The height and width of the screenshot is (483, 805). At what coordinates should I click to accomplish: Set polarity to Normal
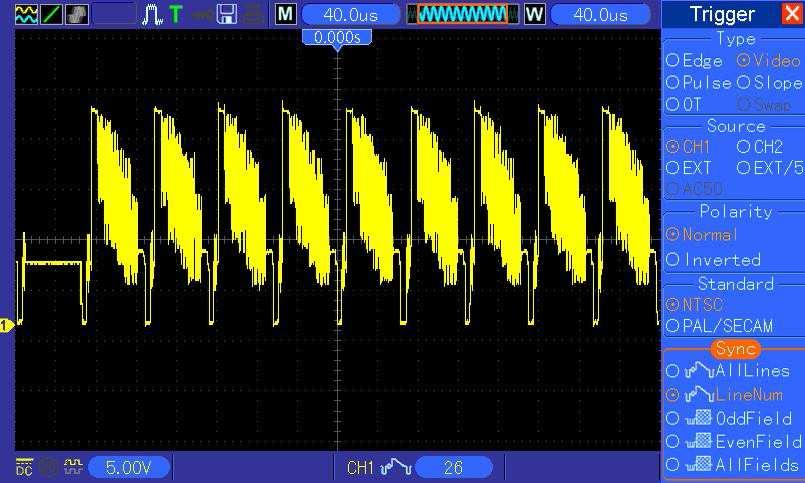point(701,235)
